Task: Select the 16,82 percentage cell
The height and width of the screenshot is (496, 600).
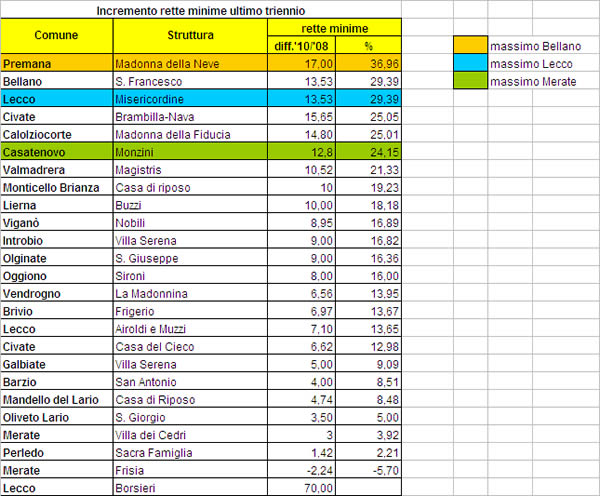Action: click(x=368, y=240)
